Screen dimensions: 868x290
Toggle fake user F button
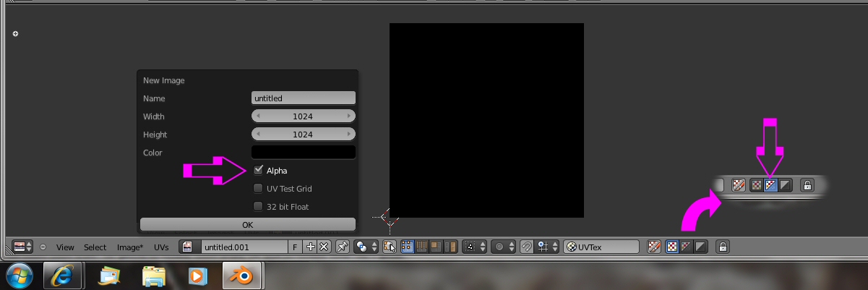pyautogui.click(x=295, y=247)
